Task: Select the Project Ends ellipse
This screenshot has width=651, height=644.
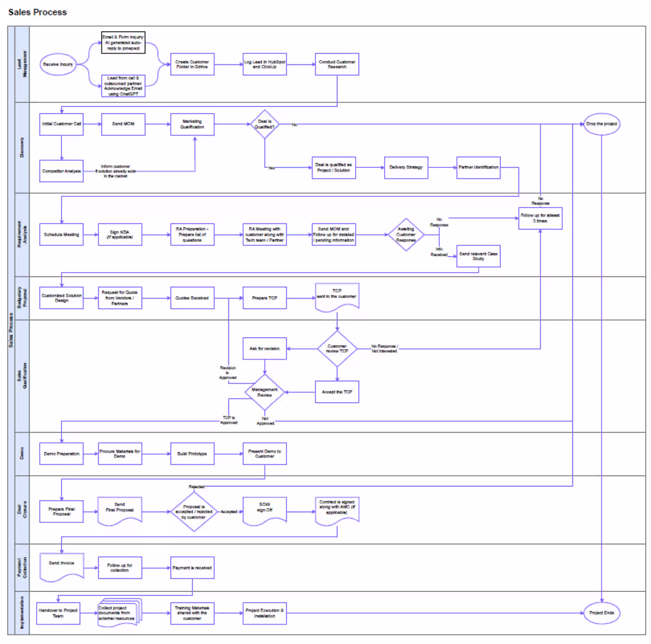Action: pyautogui.click(x=602, y=613)
